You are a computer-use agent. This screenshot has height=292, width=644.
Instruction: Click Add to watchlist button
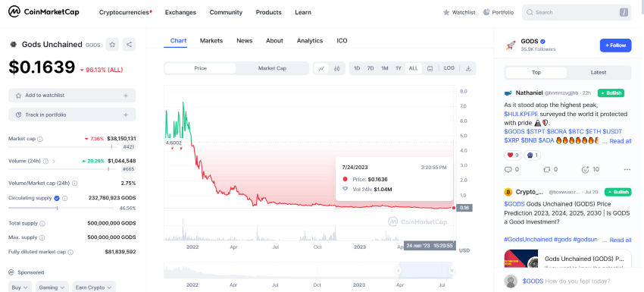click(x=72, y=96)
